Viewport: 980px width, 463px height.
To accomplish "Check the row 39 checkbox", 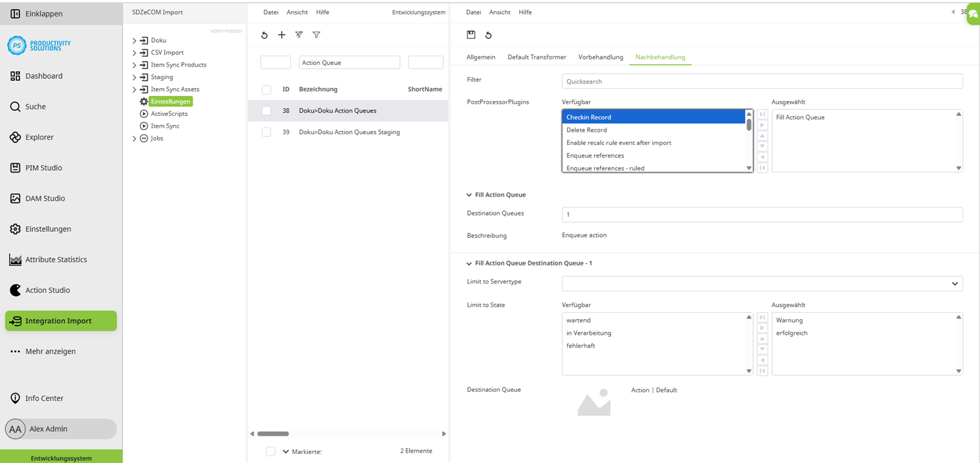I will 266,132.
